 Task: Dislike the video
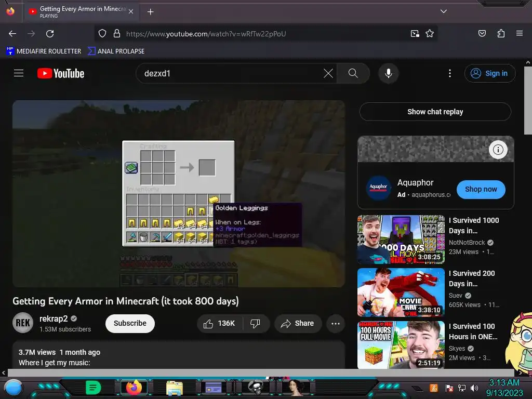(x=255, y=323)
